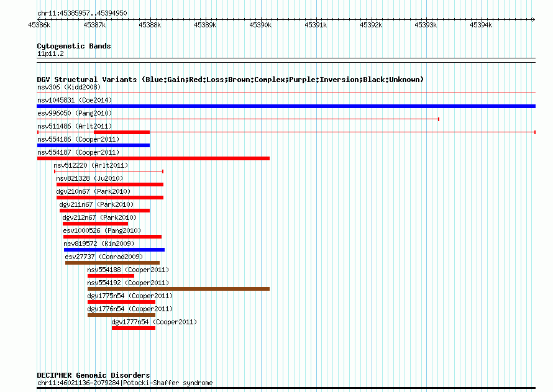The height and width of the screenshot is (392, 553).
Task: Click the nsv1045831 (Coe2014) label
Action: [x=75, y=100]
